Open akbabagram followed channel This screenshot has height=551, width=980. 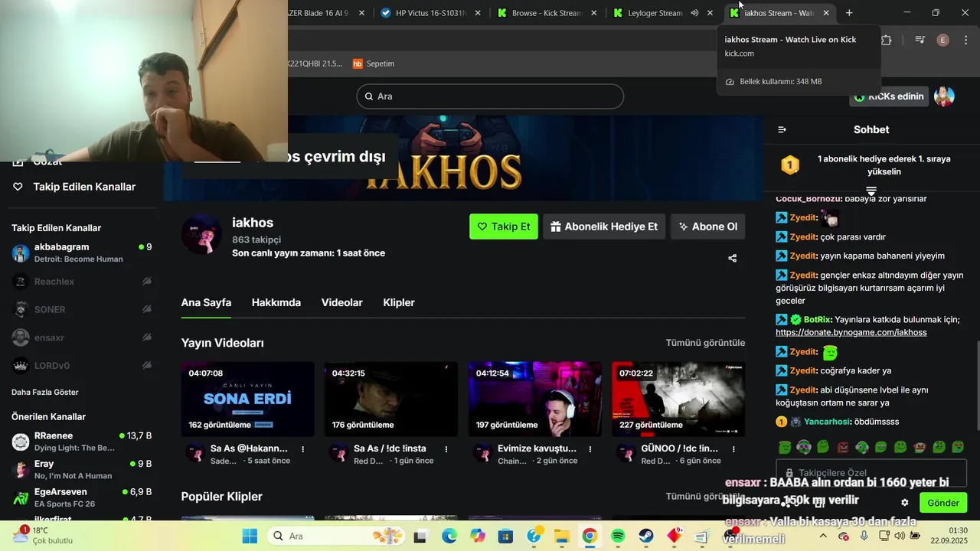[81, 253]
